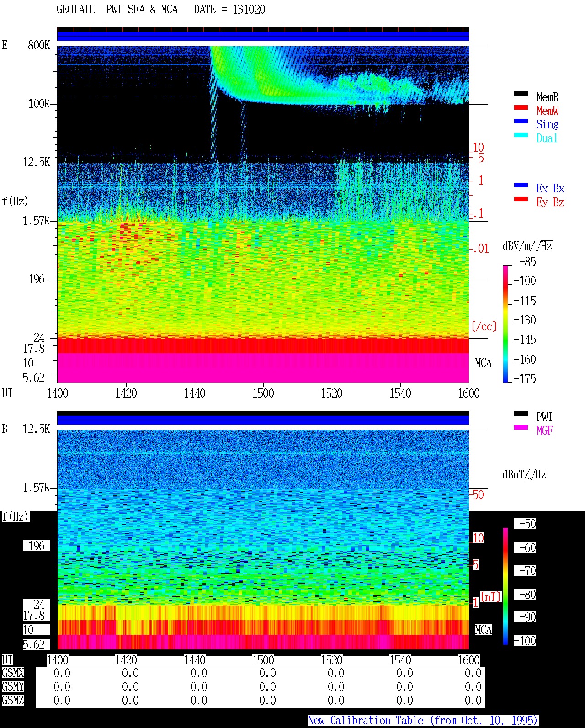Click the dBV/m/√Hz unit label
This screenshot has width=585, height=728.
click(527, 246)
